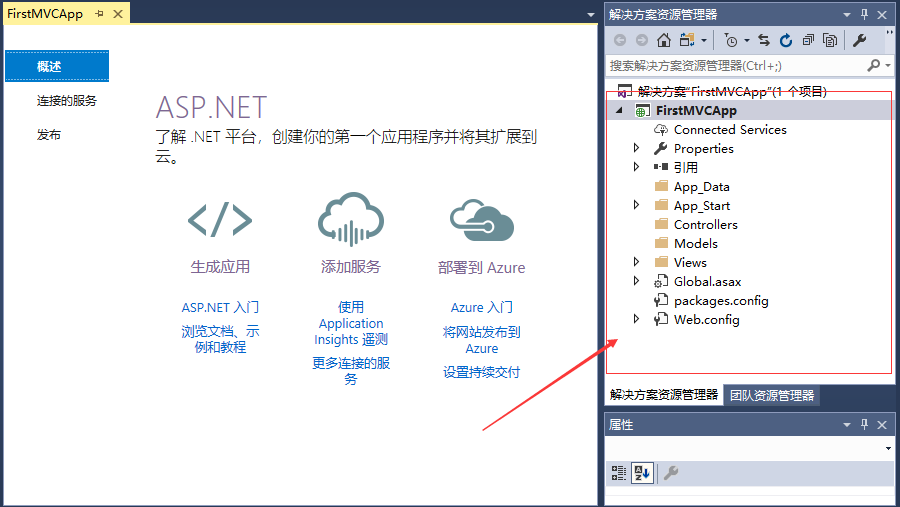This screenshot has height=507, width=900.
Task: Select the 发布 item in left sidebar
Action: point(49,135)
